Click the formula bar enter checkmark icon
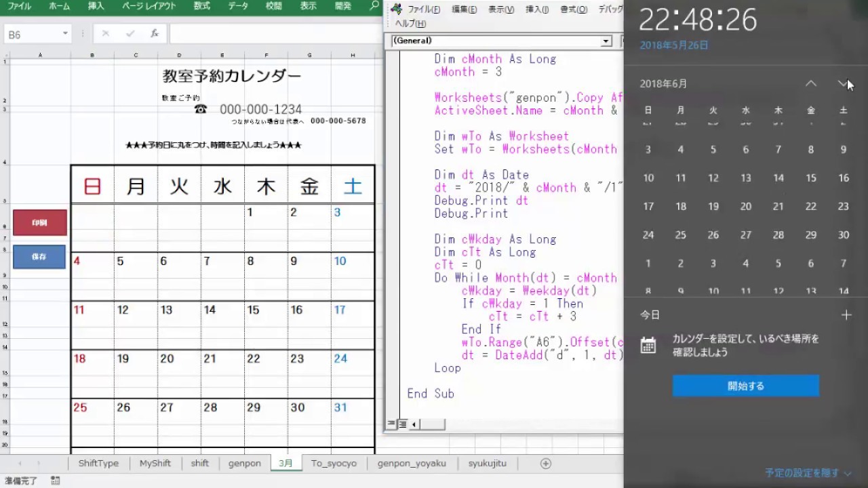 click(x=130, y=33)
